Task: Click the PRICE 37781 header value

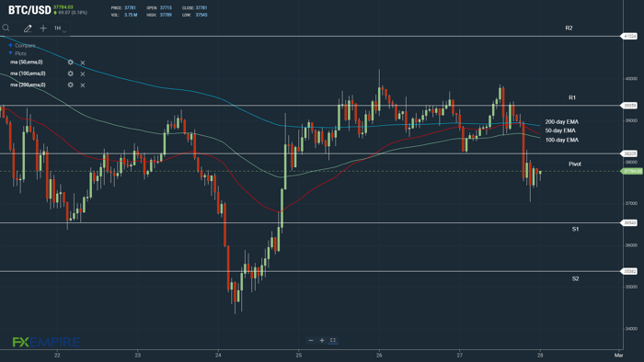Action: 131,7
